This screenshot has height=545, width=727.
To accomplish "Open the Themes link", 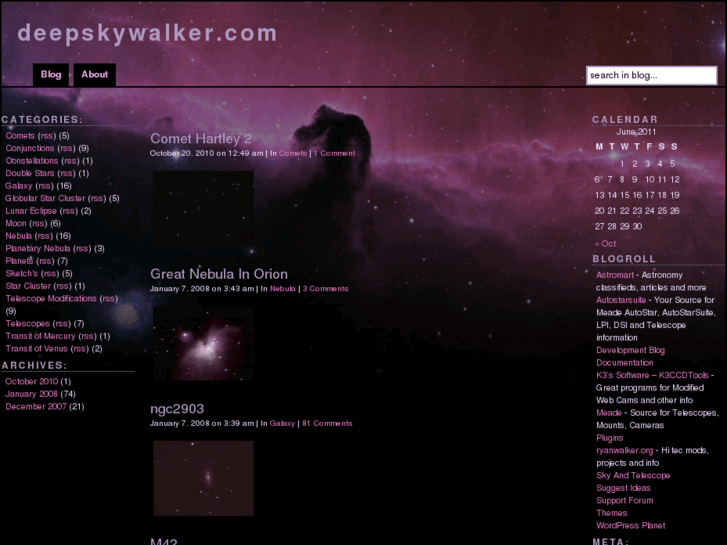I will 612,513.
